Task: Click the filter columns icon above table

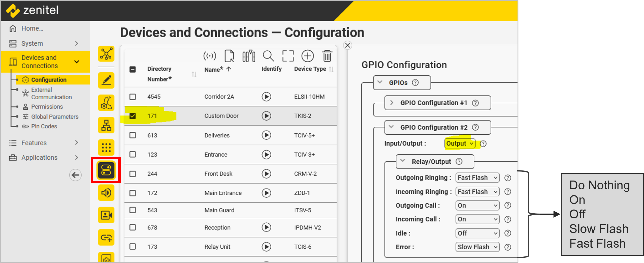Action: point(249,56)
